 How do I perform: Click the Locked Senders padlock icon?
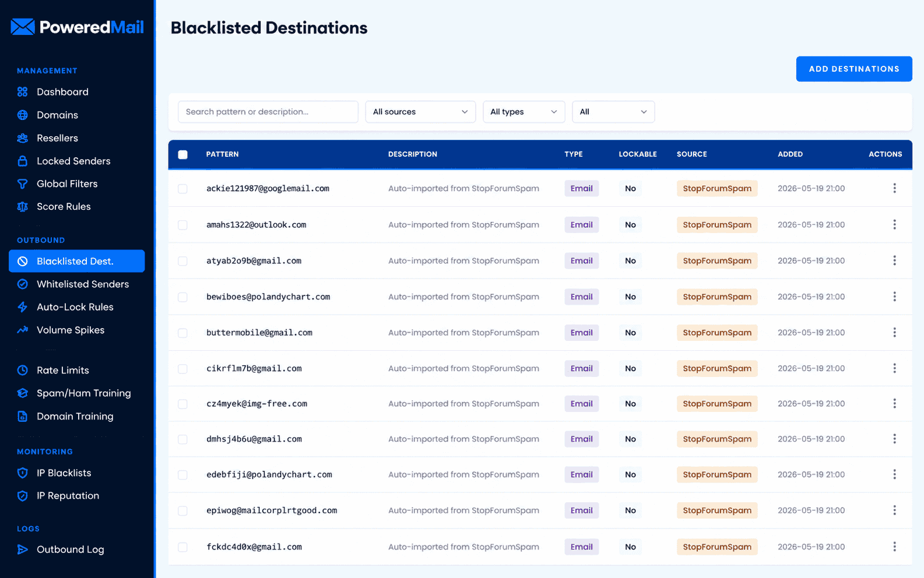23,161
